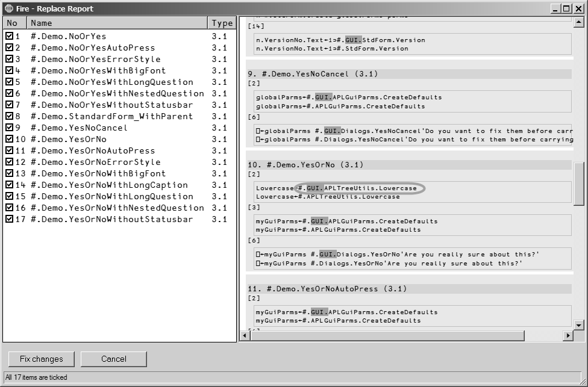
Task: Click the horizontal scroll-left arrow
Action: [245, 336]
